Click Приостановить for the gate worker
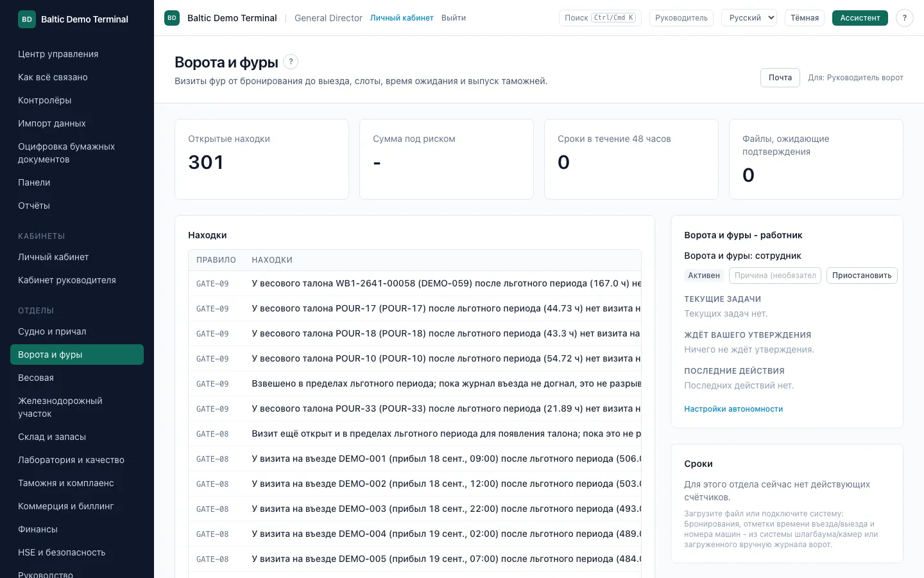This screenshot has height=578, width=924. pyautogui.click(x=862, y=276)
